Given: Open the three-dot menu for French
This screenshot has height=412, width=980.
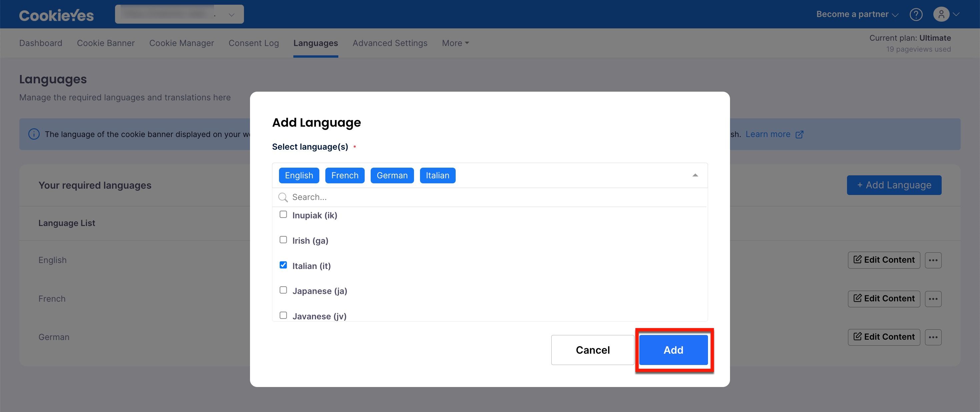Looking at the screenshot, I should click(933, 299).
